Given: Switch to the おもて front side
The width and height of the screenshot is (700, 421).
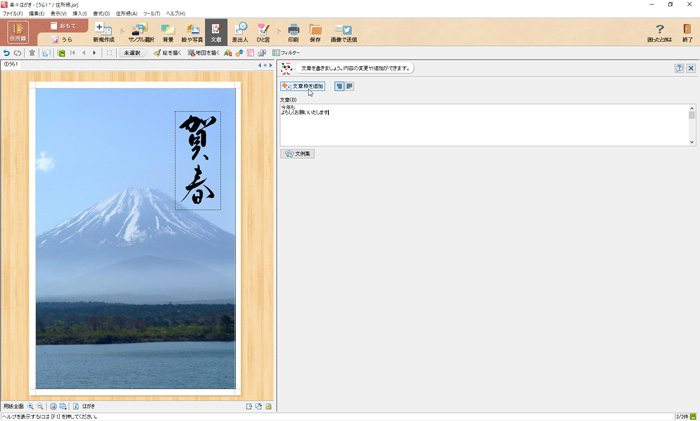Looking at the screenshot, I should [63, 25].
